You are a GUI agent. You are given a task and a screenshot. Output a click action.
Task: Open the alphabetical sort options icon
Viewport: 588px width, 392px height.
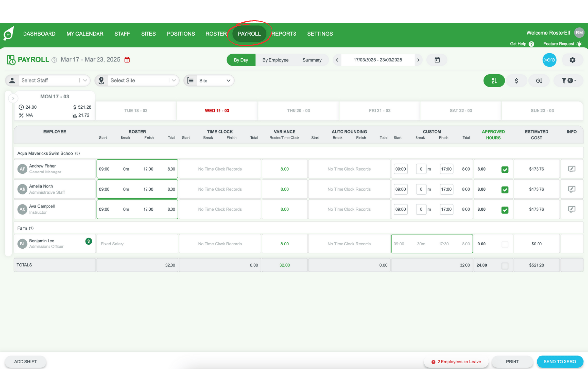pos(494,80)
